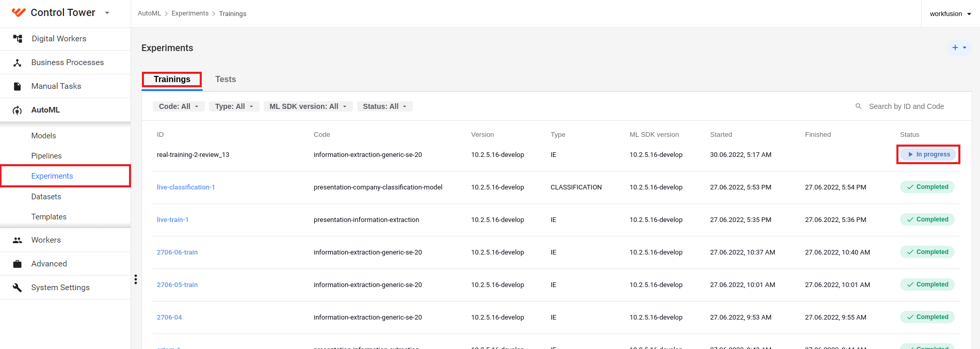Screen dimensions: 980x349
Task: Click the System Settings wrench icon
Action: (18, 288)
